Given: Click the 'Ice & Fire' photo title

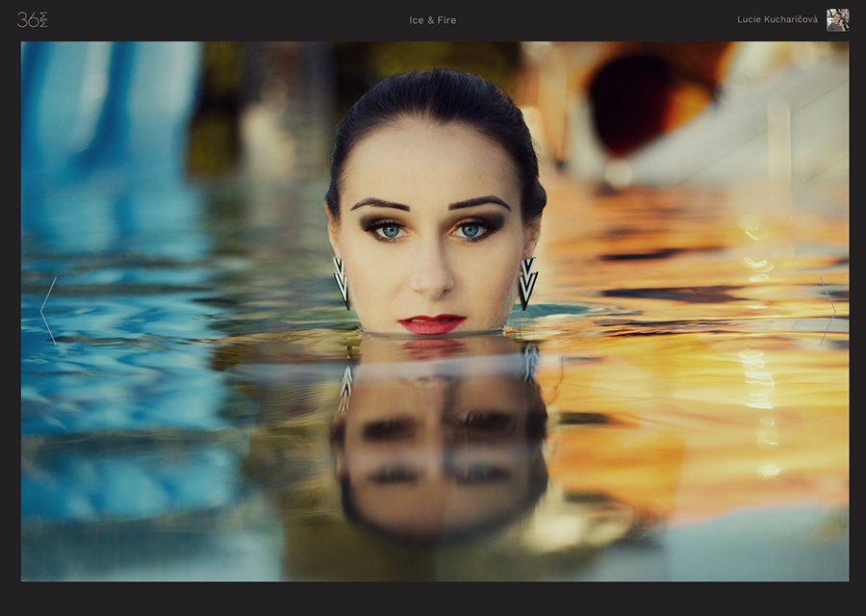Looking at the screenshot, I should [x=432, y=20].
